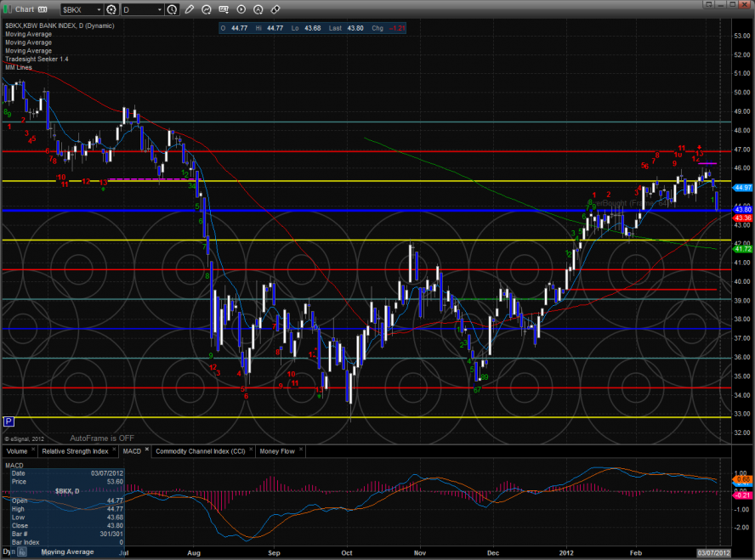Viewport: 755px width, 560px height.
Task: Open the SET templates icon
Action: point(224,9)
